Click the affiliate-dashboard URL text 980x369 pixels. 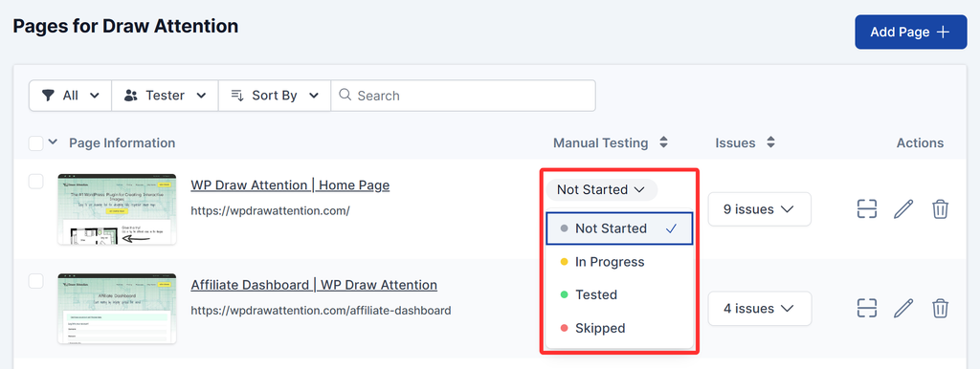coord(321,311)
